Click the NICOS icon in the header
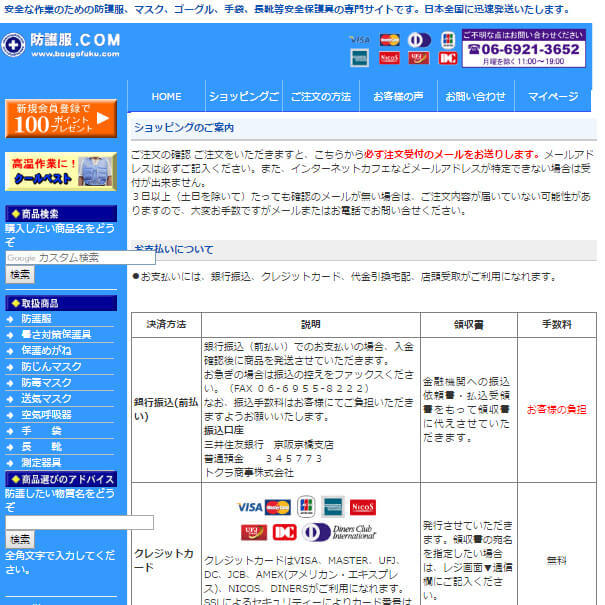This screenshot has width=605, height=605. [x=389, y=58]
